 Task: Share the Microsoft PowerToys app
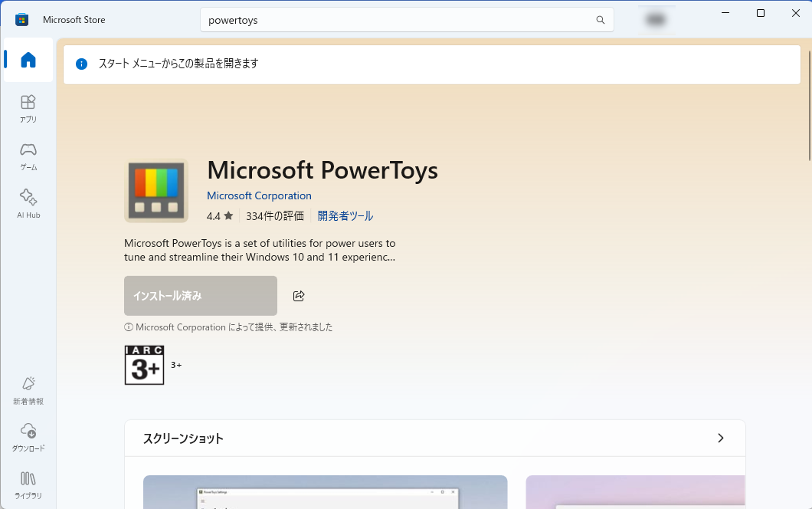(x=299, y=295)
